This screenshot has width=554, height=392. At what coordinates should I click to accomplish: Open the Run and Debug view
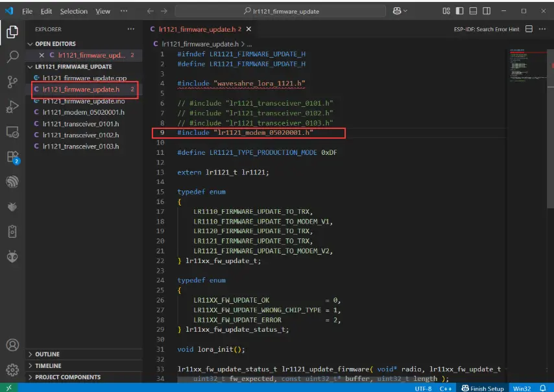[12, 107]
